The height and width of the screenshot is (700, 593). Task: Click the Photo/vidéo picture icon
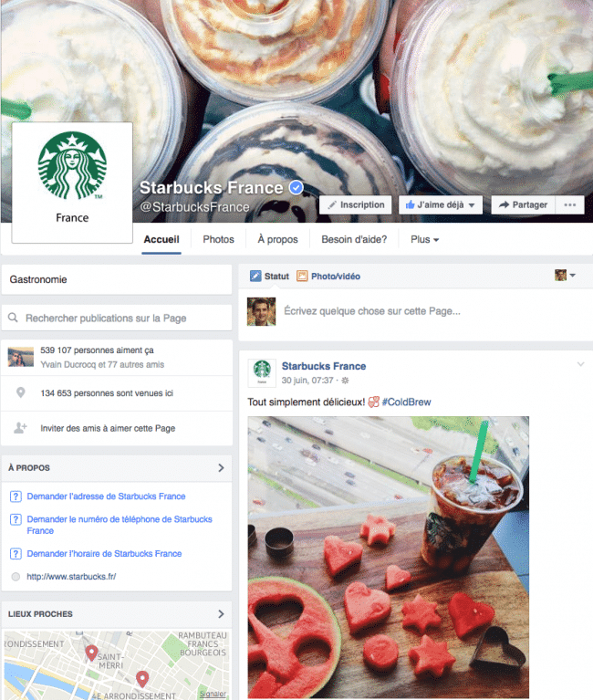[x=302, y=276]
